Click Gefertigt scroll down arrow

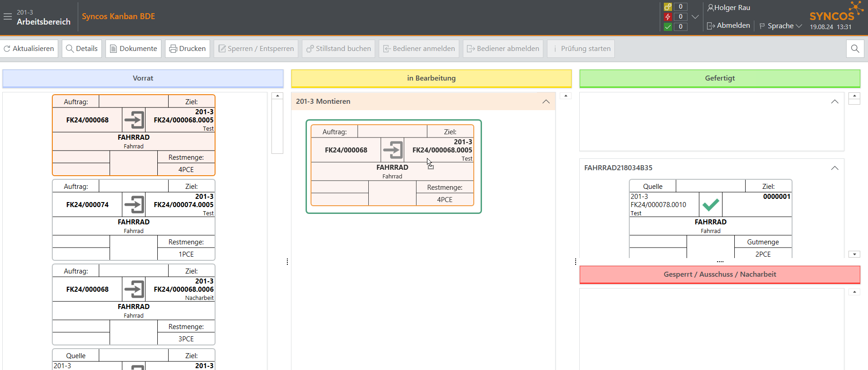854,254
